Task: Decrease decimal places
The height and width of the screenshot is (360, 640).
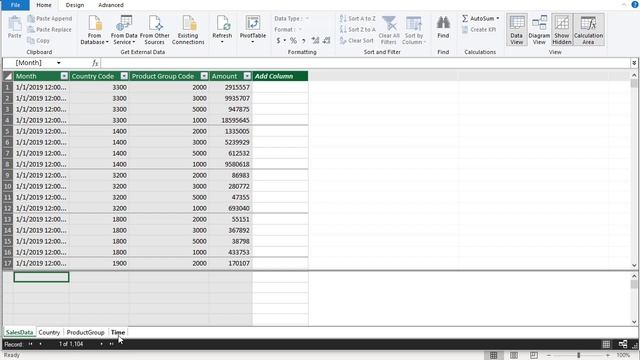Action: [326, 40]
